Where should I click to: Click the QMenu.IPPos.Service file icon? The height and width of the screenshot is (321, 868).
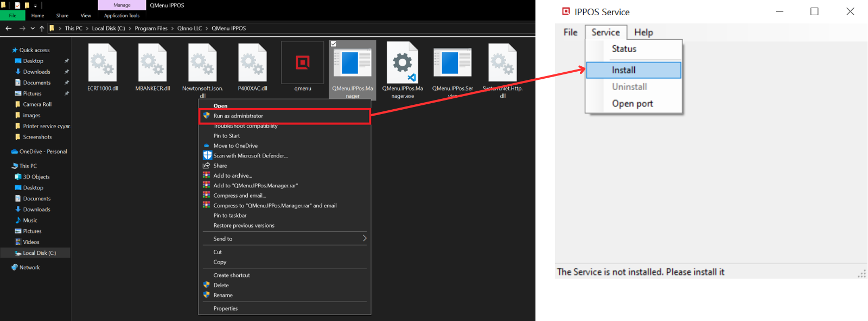[452, 63]
